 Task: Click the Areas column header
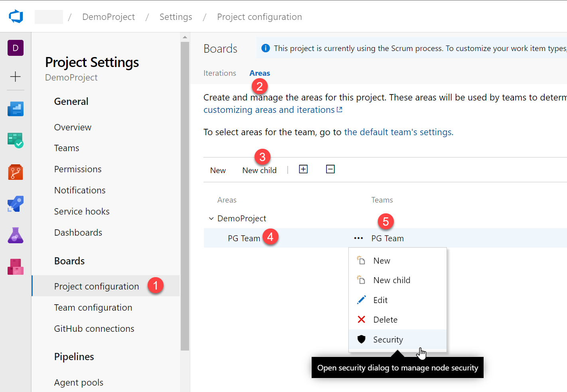click(227, 200)
